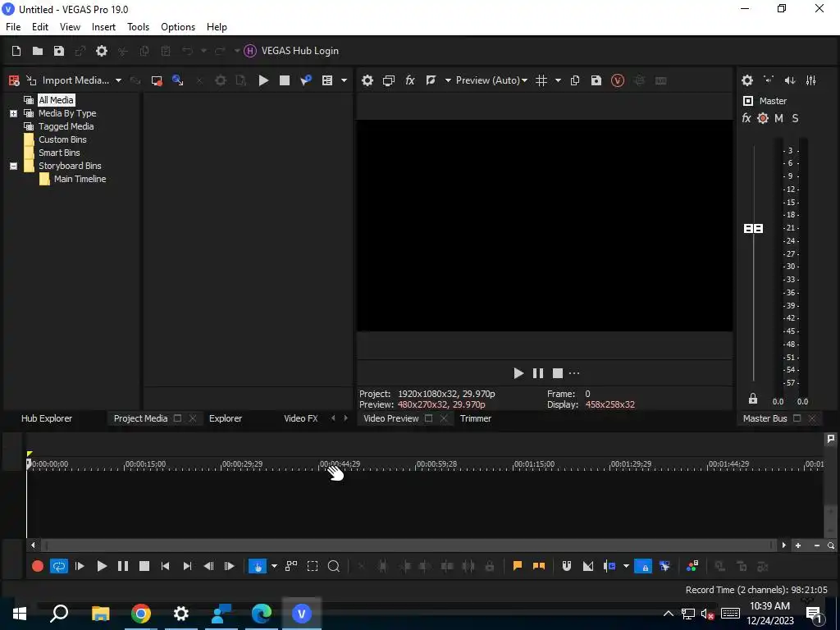840x630 pixels.
Task: Toggle Dim Output speaker icon
Action: [790, 80]
